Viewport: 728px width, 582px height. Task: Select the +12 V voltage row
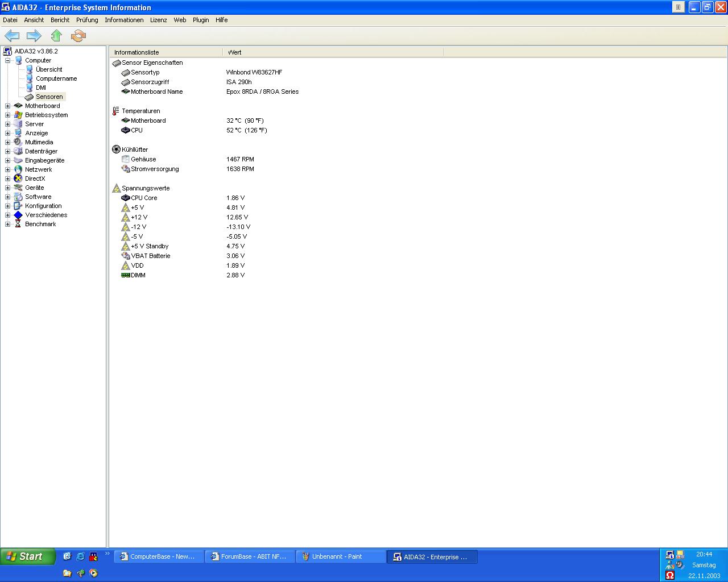139,217
